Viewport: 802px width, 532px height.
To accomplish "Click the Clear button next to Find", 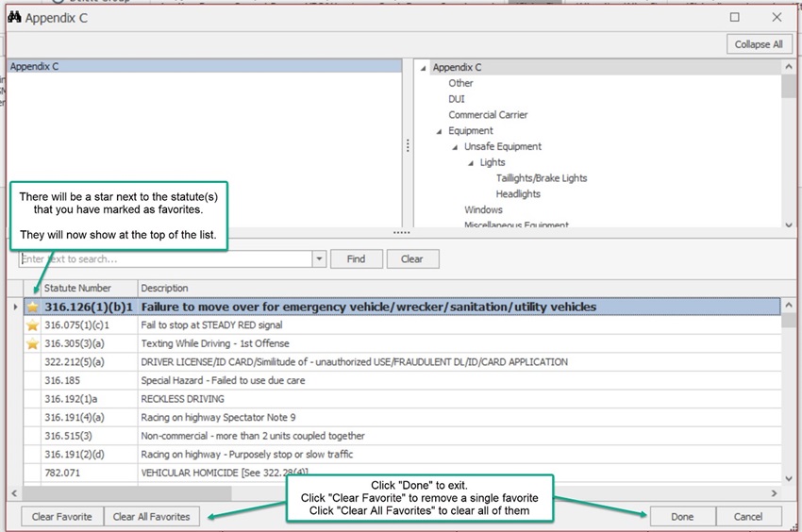I will point(411,259).
